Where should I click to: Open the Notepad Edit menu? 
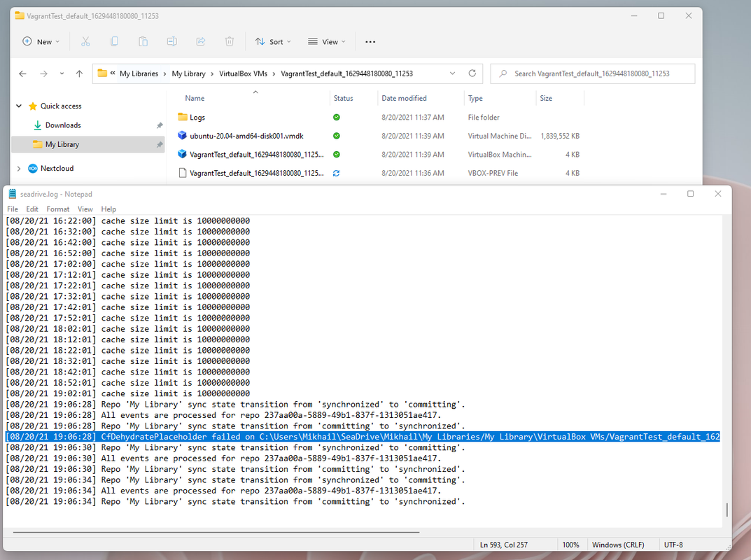coord(32,209)
